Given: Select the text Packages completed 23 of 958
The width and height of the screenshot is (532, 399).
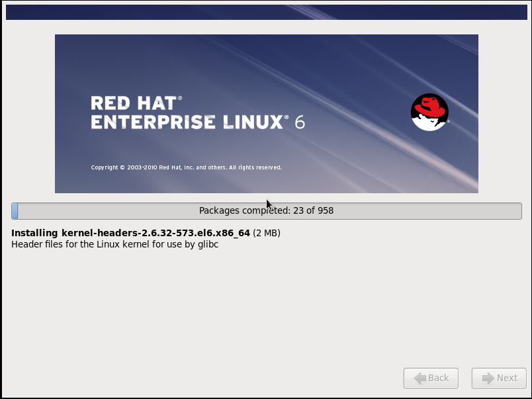Looking at the screenshot, I should 266,210.
